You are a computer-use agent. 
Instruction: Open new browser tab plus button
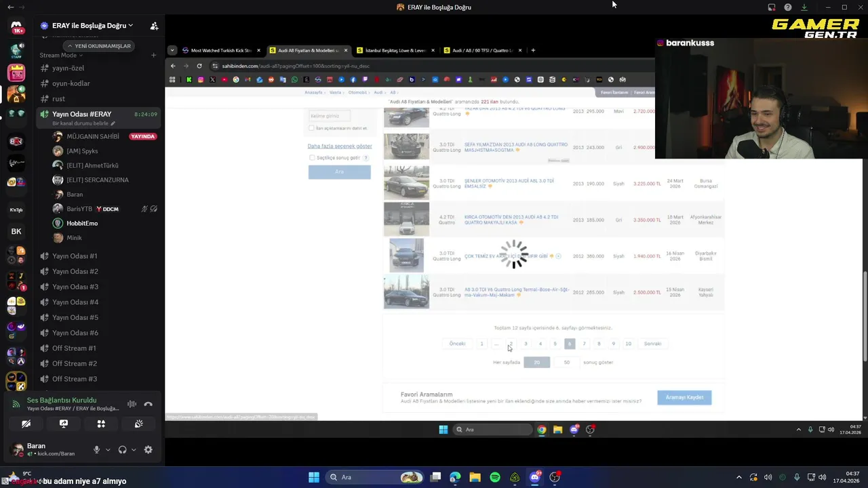click(533, 50)
